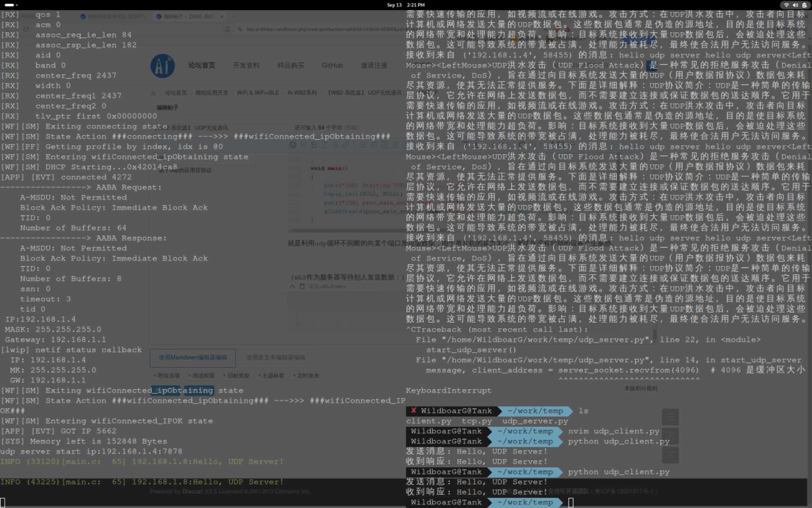
Task: Click the list icon in floating sidebar
Action: pos(670,417)
